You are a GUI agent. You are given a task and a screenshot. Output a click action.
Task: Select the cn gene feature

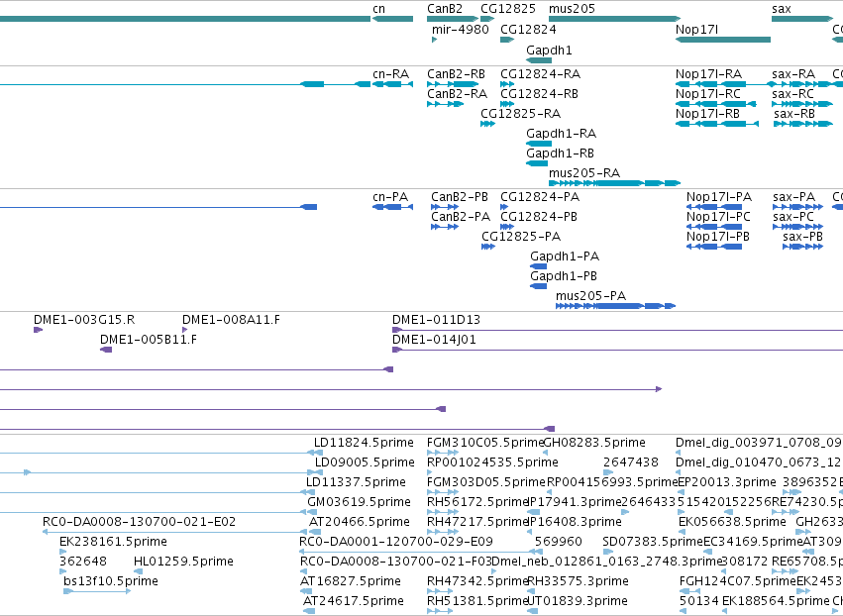tap(392, 19)
